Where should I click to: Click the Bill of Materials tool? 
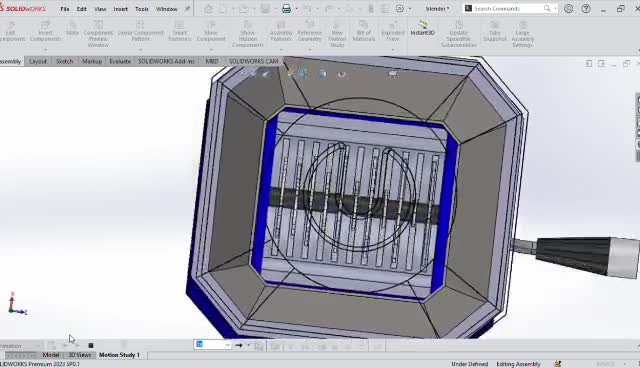click(364, 31)
